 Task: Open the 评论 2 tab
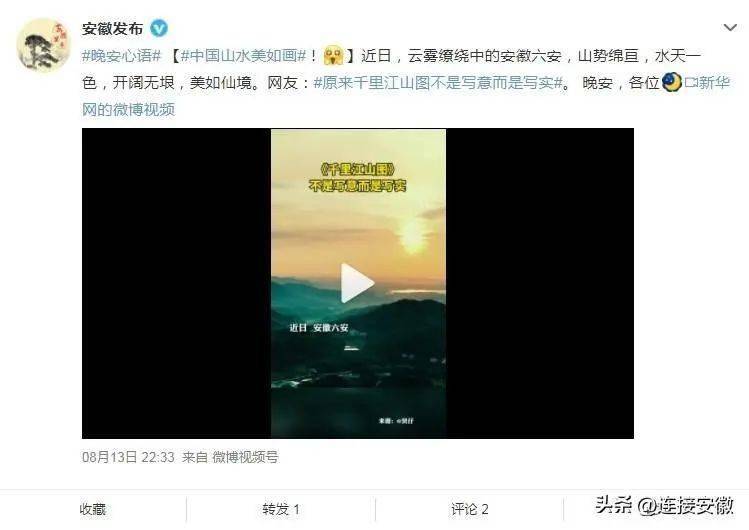pyautogui.click(x=470, y=509)
